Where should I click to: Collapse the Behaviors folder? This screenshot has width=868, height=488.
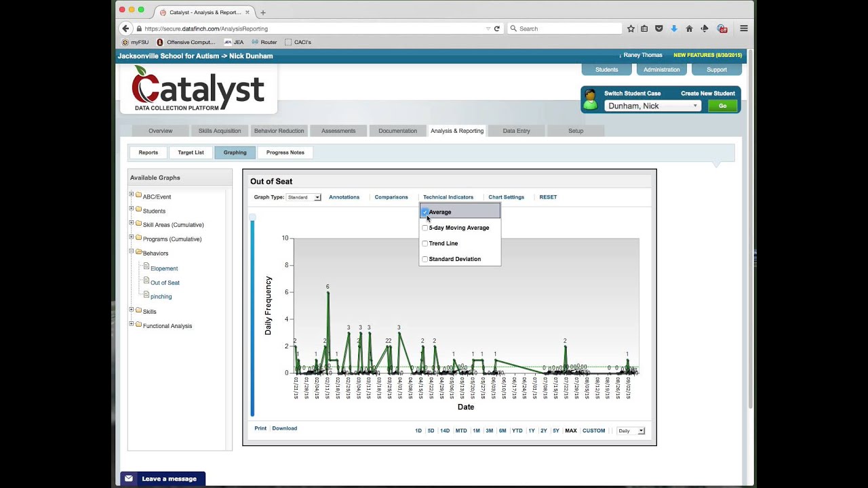pyautogui.click(x=132, y=251)
